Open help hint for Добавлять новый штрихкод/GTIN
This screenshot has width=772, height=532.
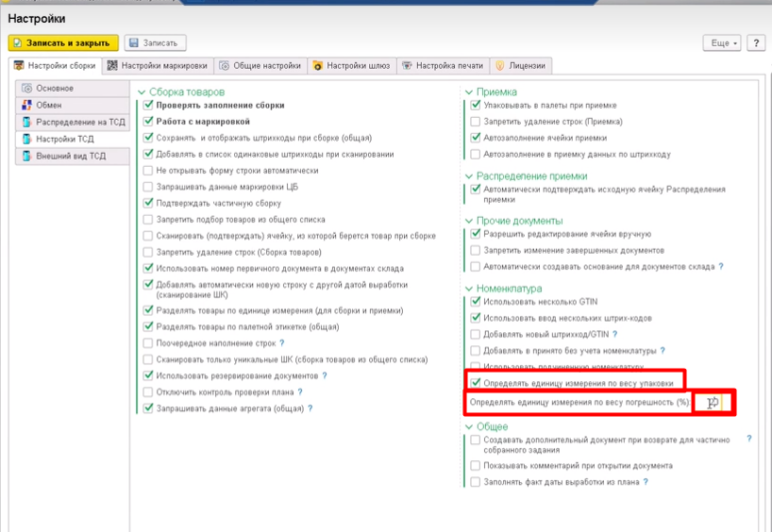pos(615,334)
